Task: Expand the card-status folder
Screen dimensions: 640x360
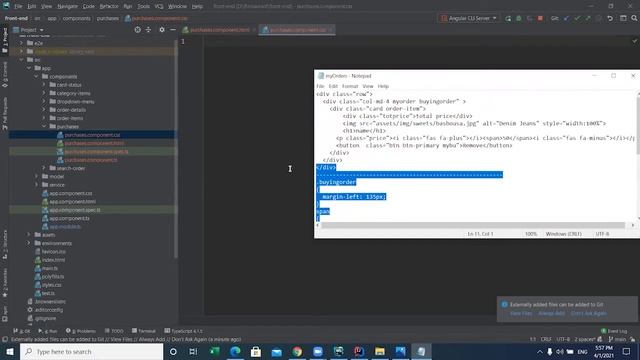Action: 44,85
